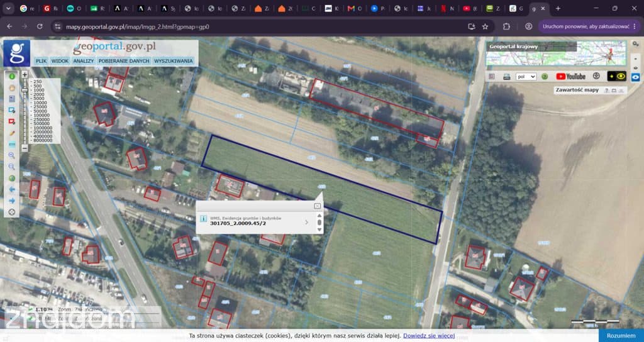644x342 pixels.
Task: Go back using the browser back arrow
Action: 9,26
